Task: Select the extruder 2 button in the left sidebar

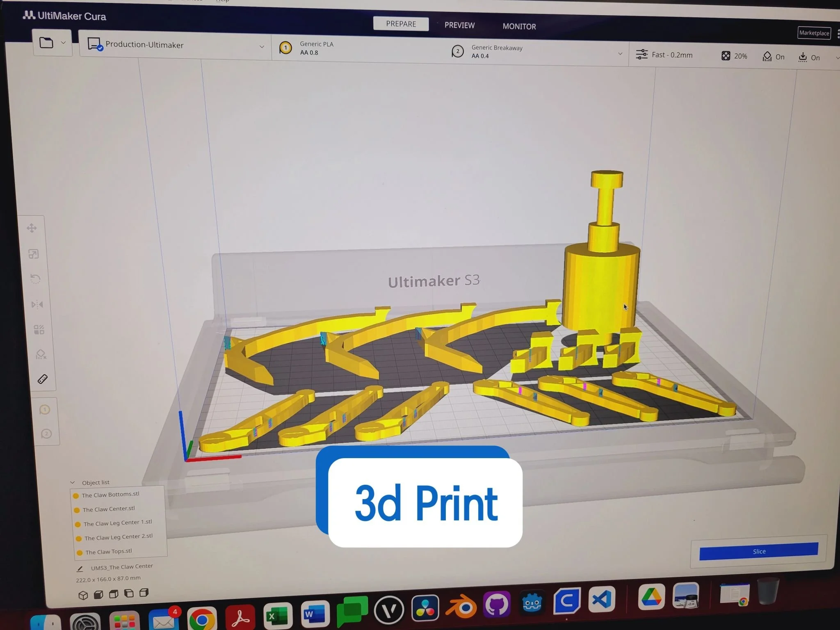Action: tap(46, 434)
